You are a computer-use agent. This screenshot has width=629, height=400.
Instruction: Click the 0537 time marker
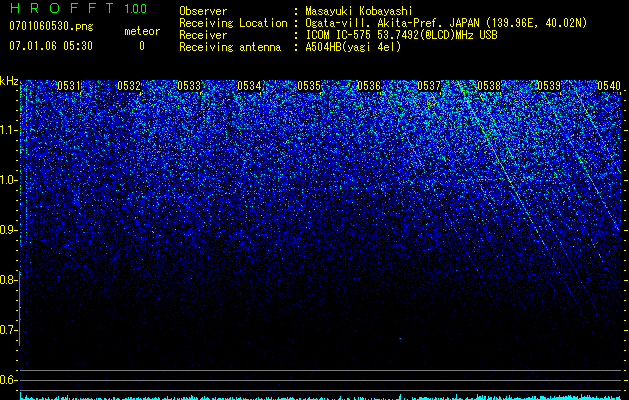(x=429, y=86)
